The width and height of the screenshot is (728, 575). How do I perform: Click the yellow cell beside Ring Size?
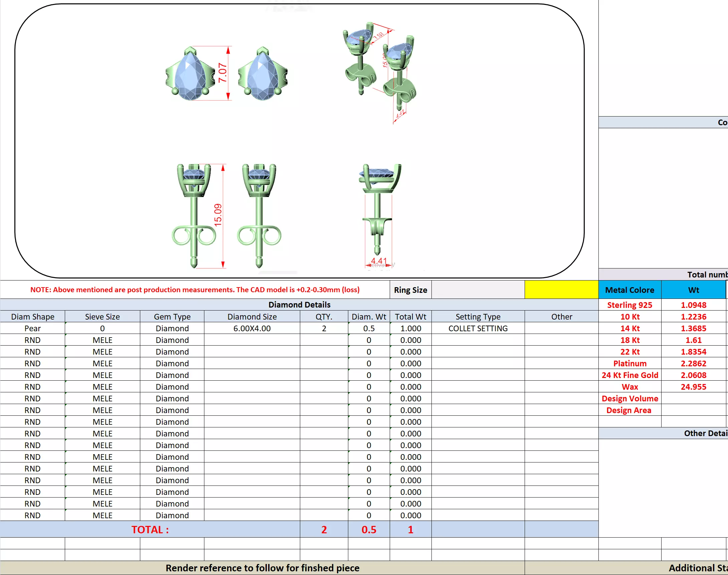(561, 290)
